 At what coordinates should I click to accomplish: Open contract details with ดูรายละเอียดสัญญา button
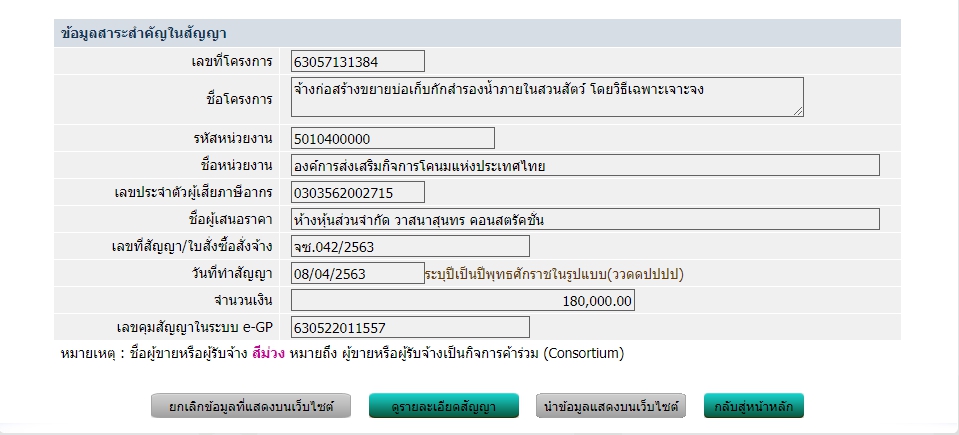tap(443, 406)
